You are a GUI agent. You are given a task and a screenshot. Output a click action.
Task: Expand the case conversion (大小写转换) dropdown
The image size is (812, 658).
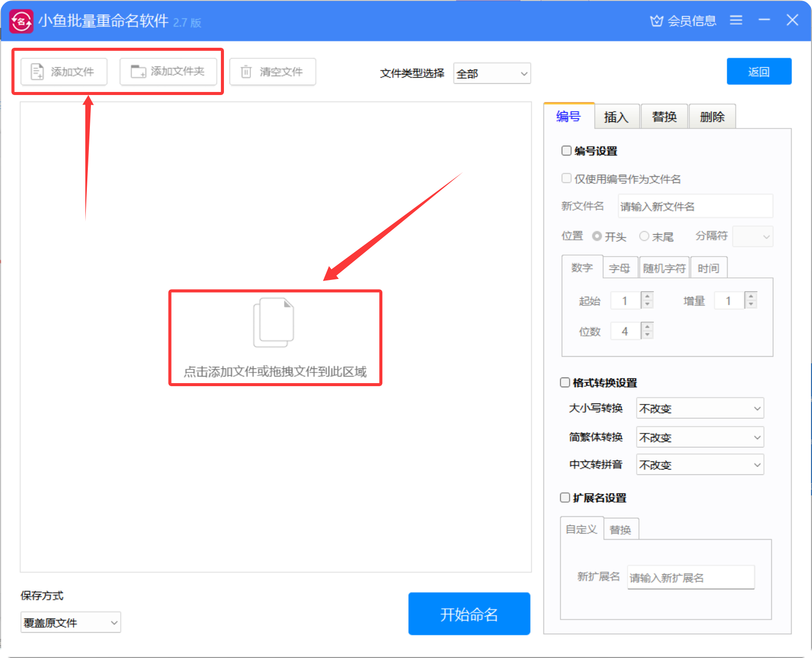coord(700,409)
